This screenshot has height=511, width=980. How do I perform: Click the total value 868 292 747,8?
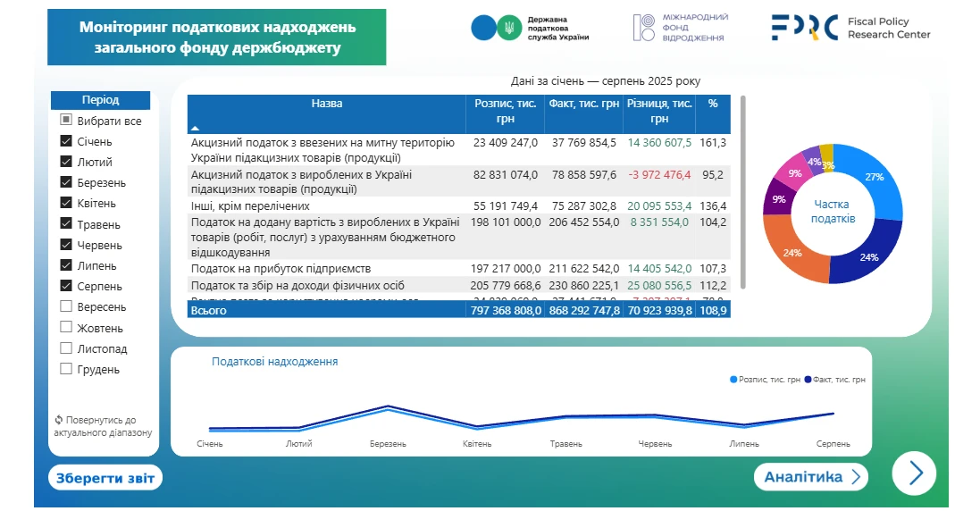pos(584,311)
